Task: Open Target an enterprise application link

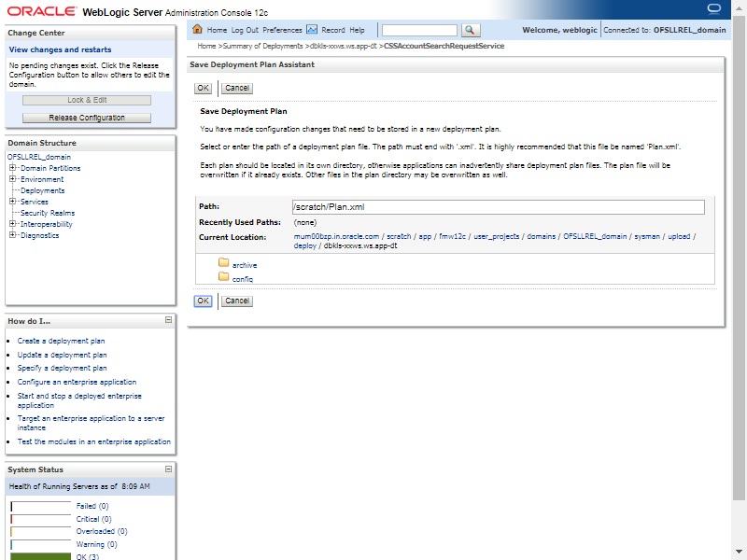Action: point(91,423)
